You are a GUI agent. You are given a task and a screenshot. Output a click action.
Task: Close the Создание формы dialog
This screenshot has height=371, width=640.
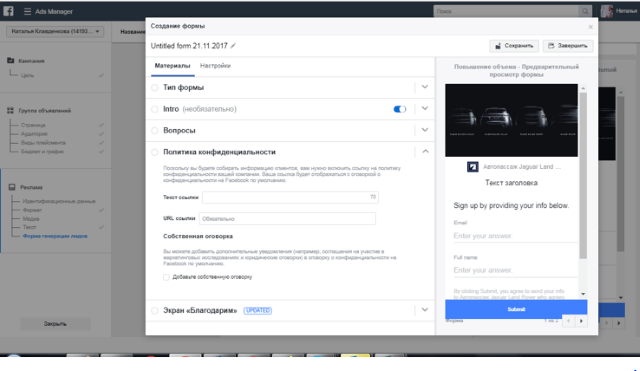590,27
